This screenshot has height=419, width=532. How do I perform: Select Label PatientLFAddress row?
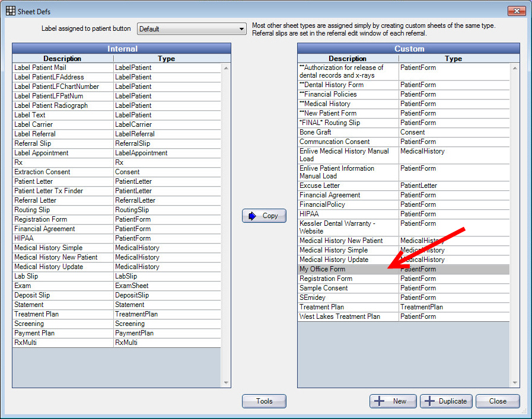(x=116, y=77)
